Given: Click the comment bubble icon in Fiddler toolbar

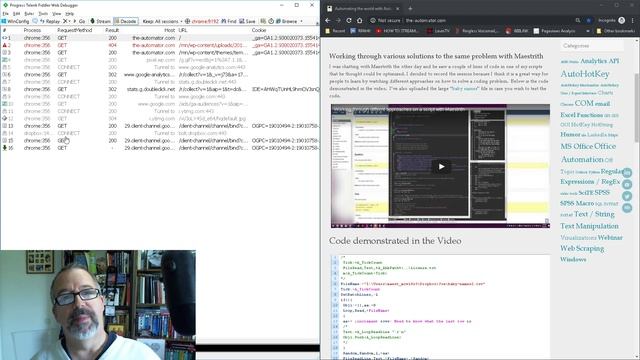Looking at the screenshot, I should [35, 21].
